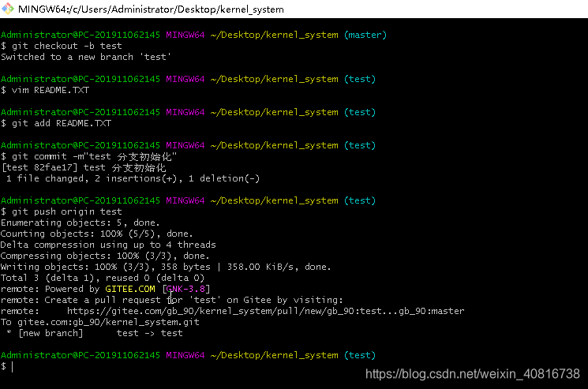Click the 'Total 3 (delta 1)' line
The height and width of the screenshot is (389, 588).
coord(103,278)
